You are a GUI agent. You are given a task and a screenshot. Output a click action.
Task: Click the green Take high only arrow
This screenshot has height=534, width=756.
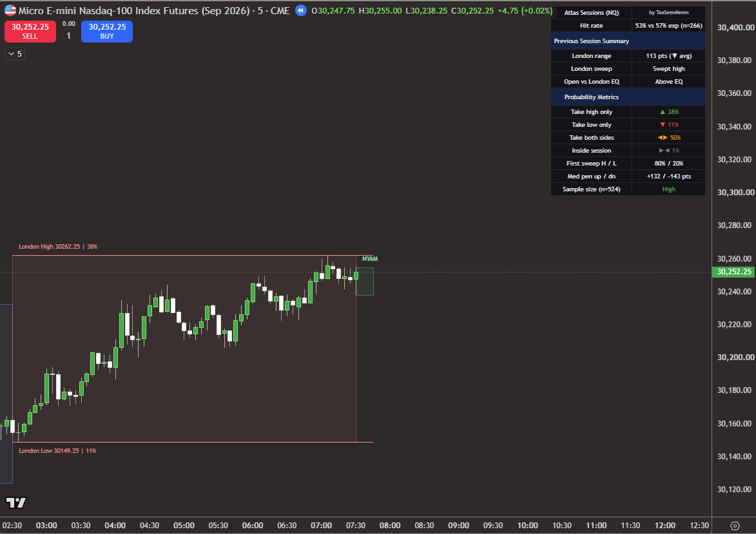663,112
